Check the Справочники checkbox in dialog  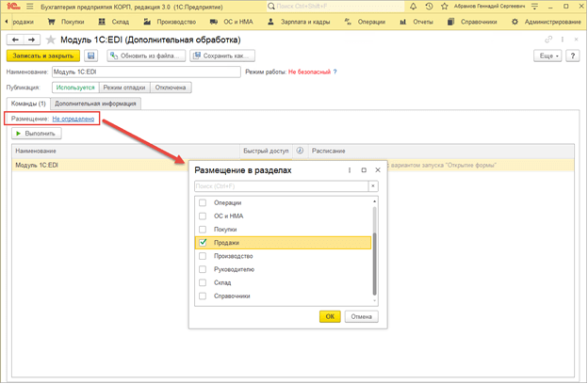point(203,296)
